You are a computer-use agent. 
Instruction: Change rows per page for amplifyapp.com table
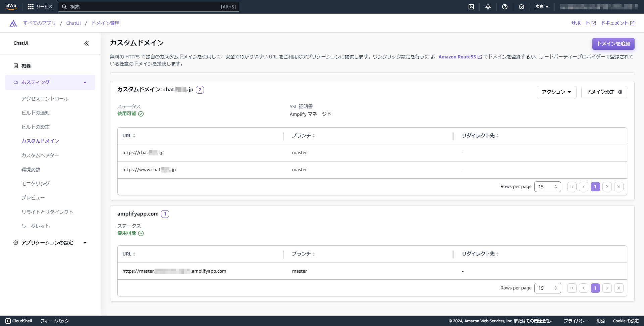[547, 288]
